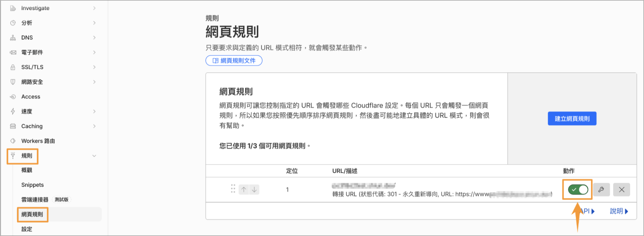Click the position number 1 cell
Screen dimensions: 644x236
(x=287, y=190)
